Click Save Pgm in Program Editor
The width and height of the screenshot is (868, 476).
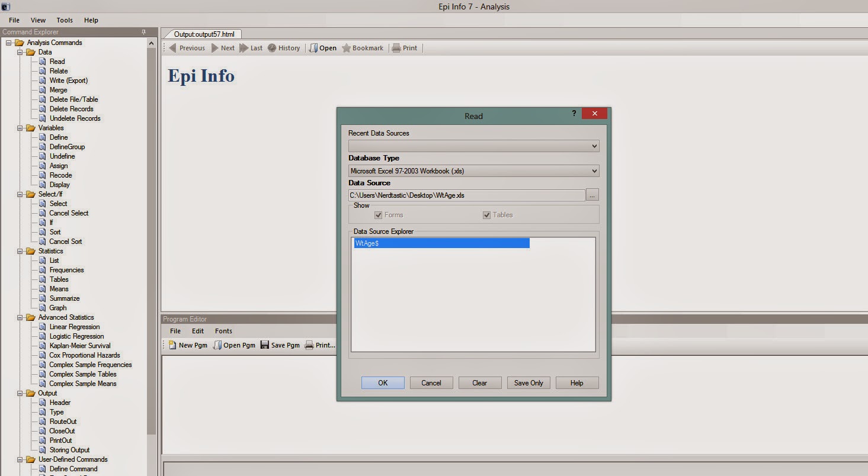pos(280,345)
